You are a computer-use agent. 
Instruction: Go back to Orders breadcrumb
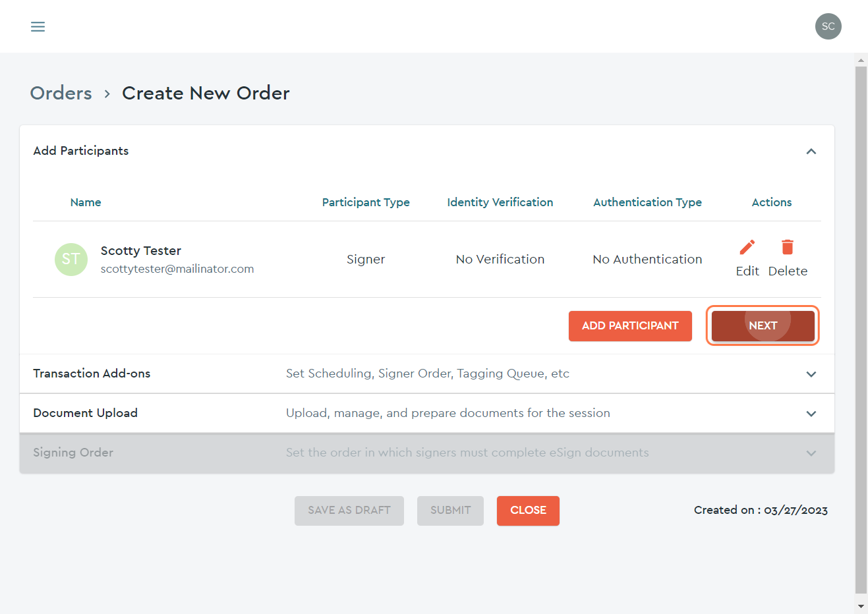pos(61,93)
